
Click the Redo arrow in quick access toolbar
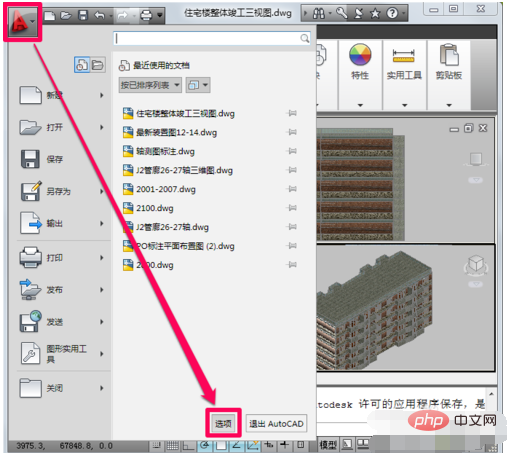point(123,15)
